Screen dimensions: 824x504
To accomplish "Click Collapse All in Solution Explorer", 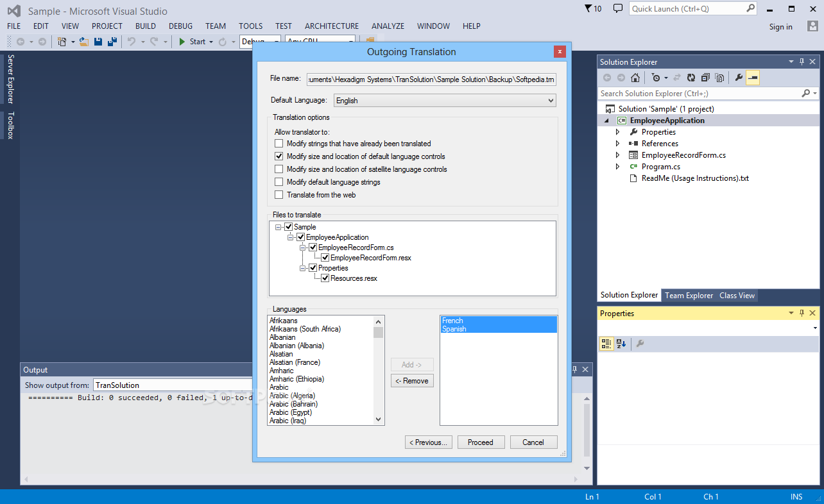I will point(705,78).
